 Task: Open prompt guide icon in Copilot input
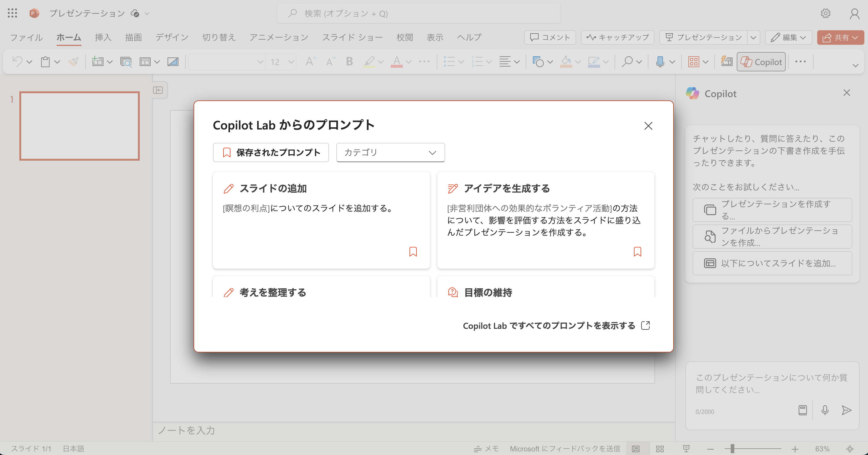coord(803,410)
